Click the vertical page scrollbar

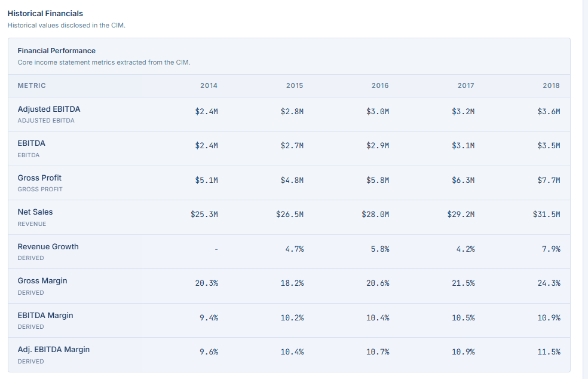(x=586, y=189)
